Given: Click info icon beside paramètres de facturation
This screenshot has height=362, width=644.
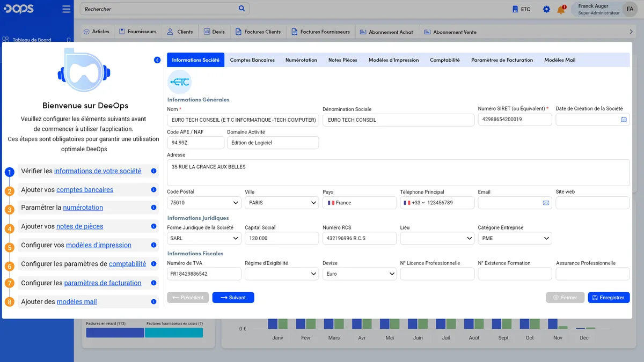Looking at the screenshot, I should 153,283.
